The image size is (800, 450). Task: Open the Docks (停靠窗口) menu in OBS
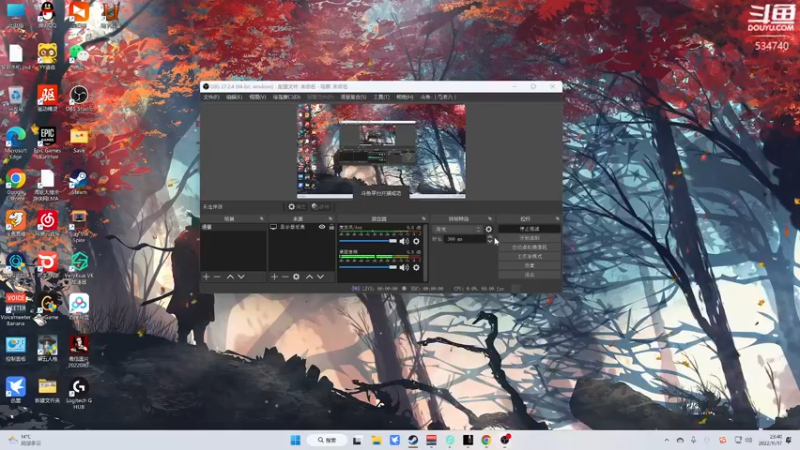pyautogui.click(x=286, y=97)
